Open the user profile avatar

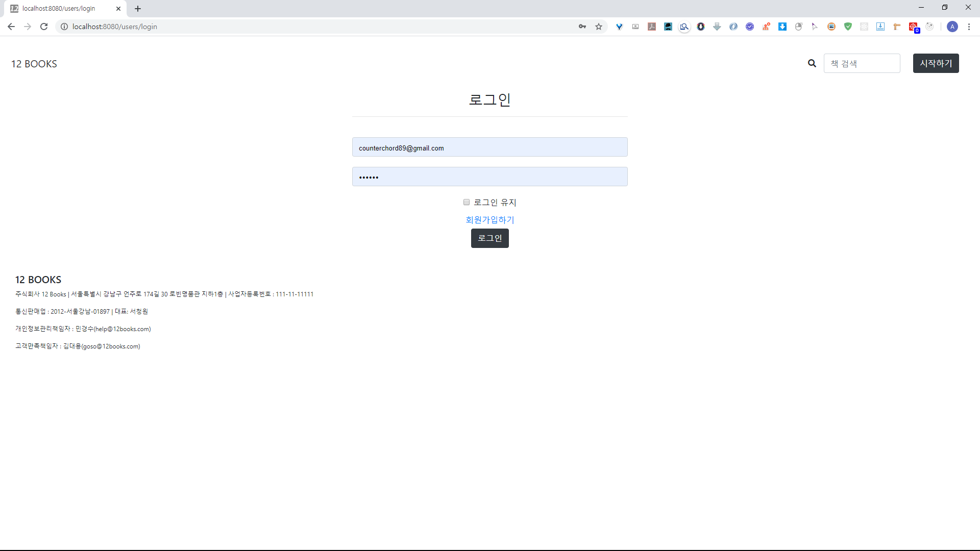click(x=952, y=27)
